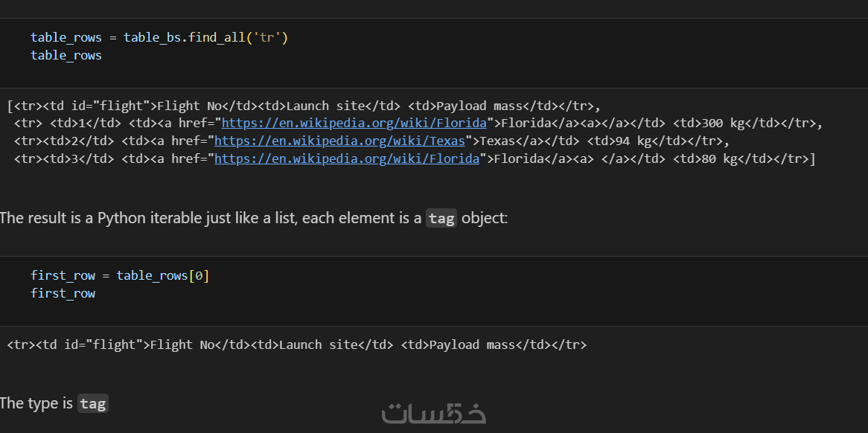
Task: Open the Florida Wikipedia link in flight 3 row
Action: coord(347,158)
